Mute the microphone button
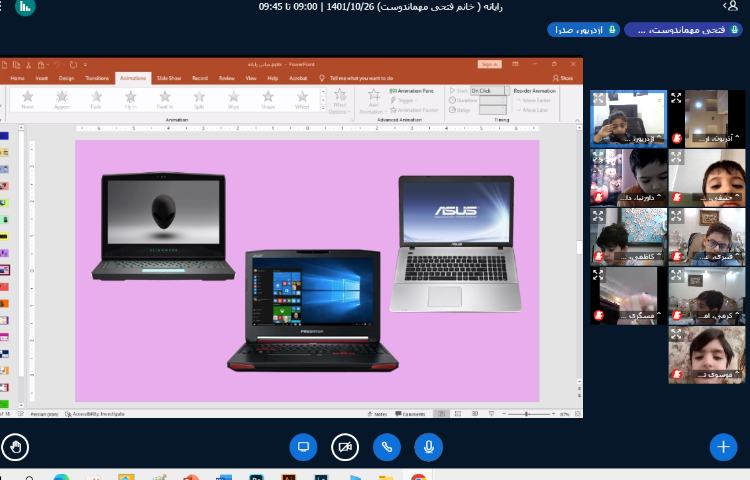The height and width of the screenshot is (480, 750). (x=428, y=446)
